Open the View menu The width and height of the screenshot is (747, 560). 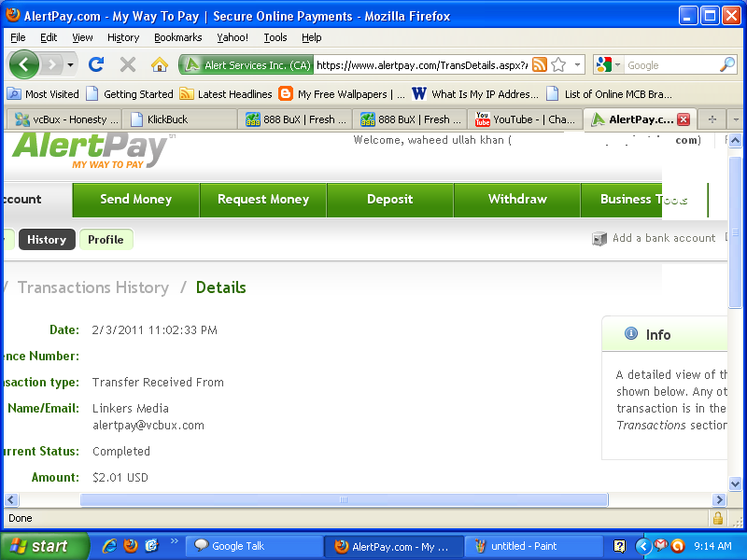point(82,37)
